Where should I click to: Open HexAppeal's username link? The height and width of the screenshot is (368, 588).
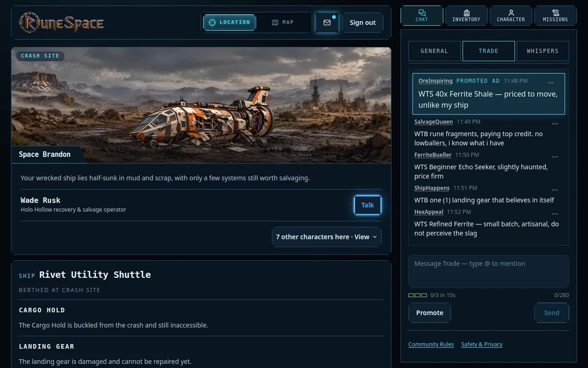click(429, 212)
